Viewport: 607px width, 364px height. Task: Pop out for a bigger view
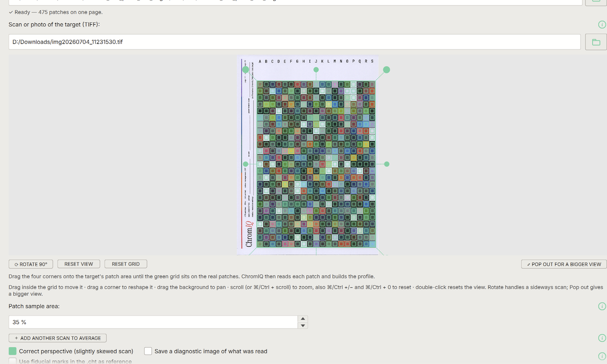[x=563, y=264]
